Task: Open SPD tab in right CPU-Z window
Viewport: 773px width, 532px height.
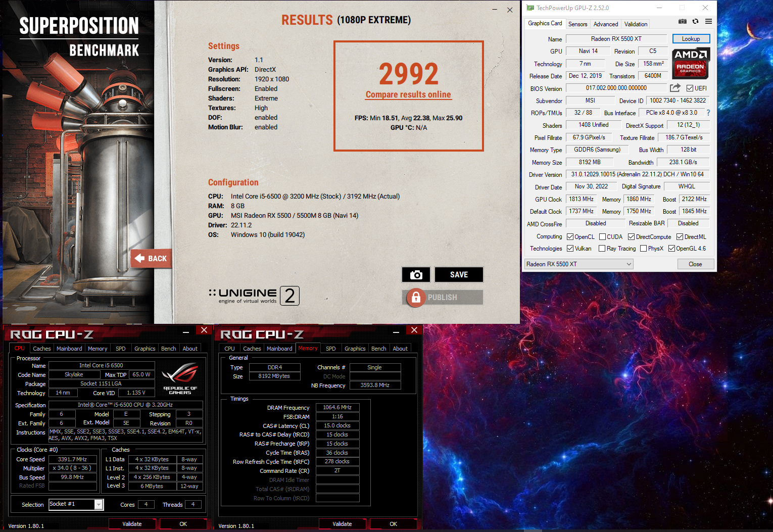Action: 331,349
